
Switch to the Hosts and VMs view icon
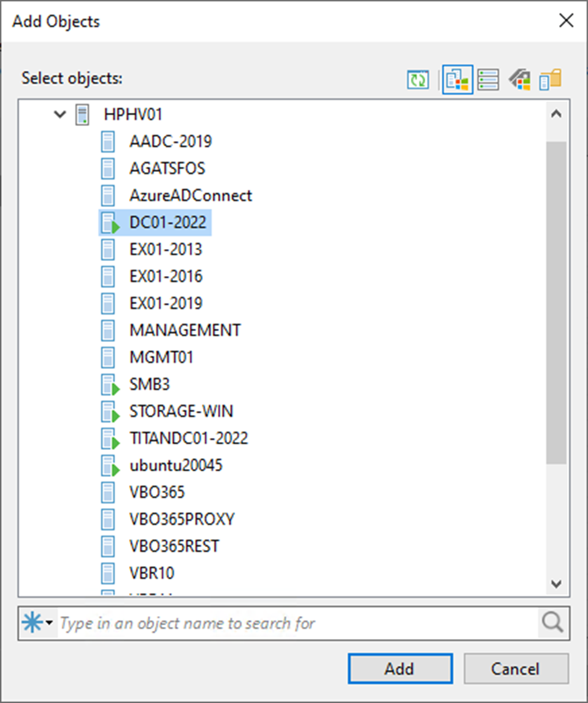coord(457,80)
